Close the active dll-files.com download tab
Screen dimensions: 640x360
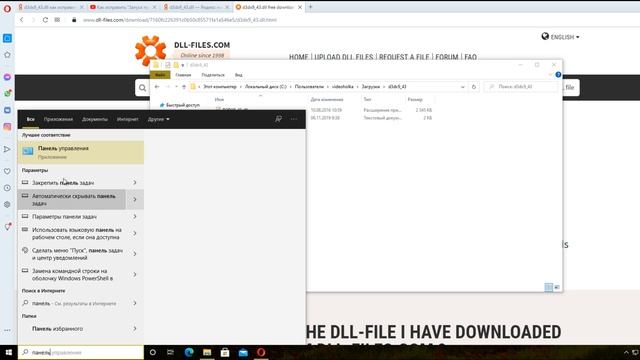point(300,7)
